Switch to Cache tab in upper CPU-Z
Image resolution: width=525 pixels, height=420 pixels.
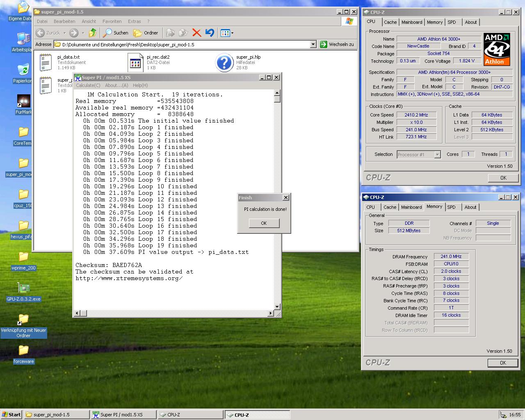point(390,23)
